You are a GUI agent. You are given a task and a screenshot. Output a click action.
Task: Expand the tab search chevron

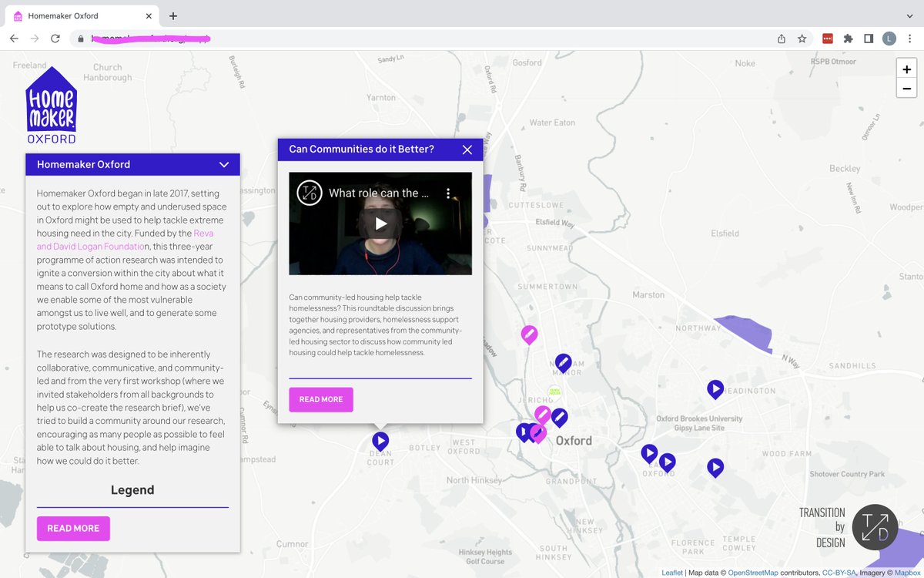click(910, 15)
